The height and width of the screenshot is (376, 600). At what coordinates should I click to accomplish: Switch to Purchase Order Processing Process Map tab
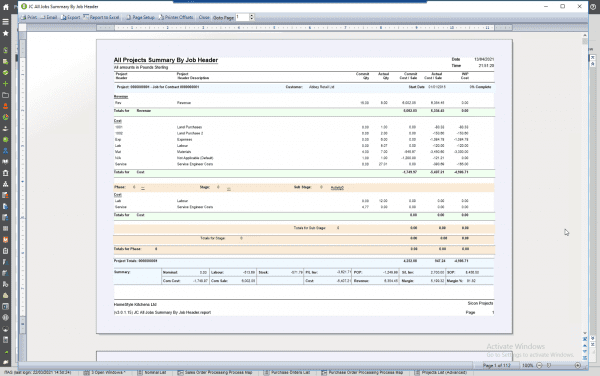point(362,372)
